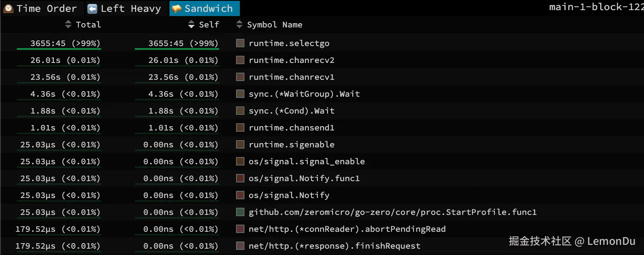Click the color square next to runtime.chansend1
The image size is (644, 255).
[240, 127]
